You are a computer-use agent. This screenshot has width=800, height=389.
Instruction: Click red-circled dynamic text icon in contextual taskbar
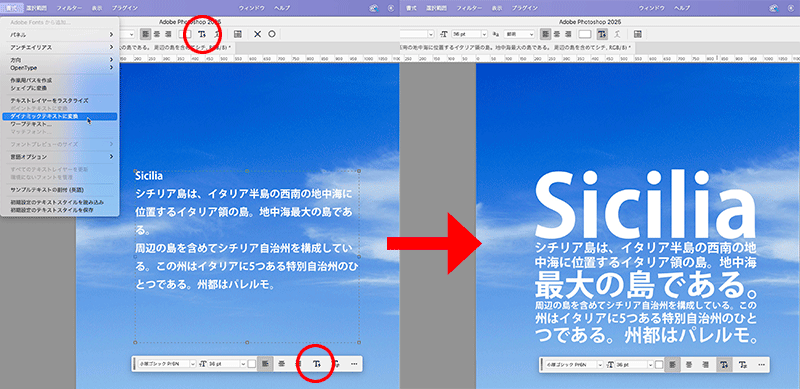(x=316, y=364)
